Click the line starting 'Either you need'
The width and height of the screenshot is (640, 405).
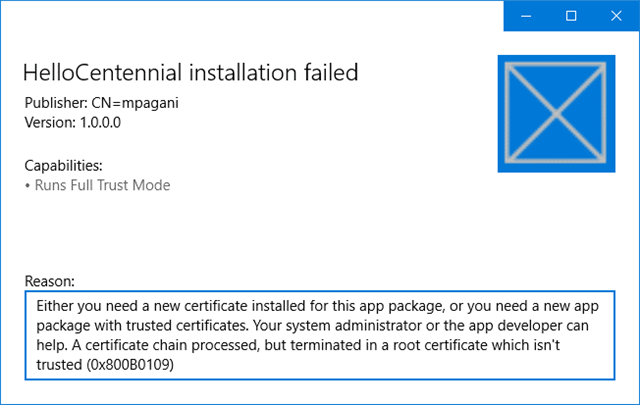90,305
